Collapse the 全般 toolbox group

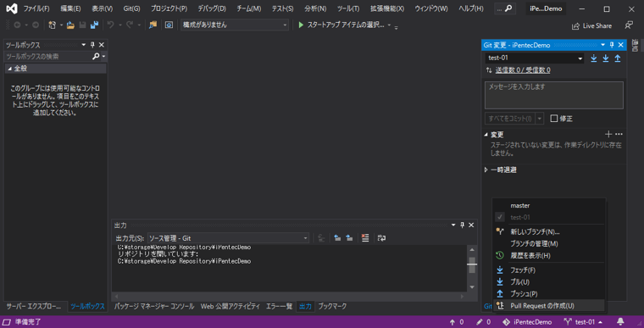pyautogui.click(x=9, y=69)
